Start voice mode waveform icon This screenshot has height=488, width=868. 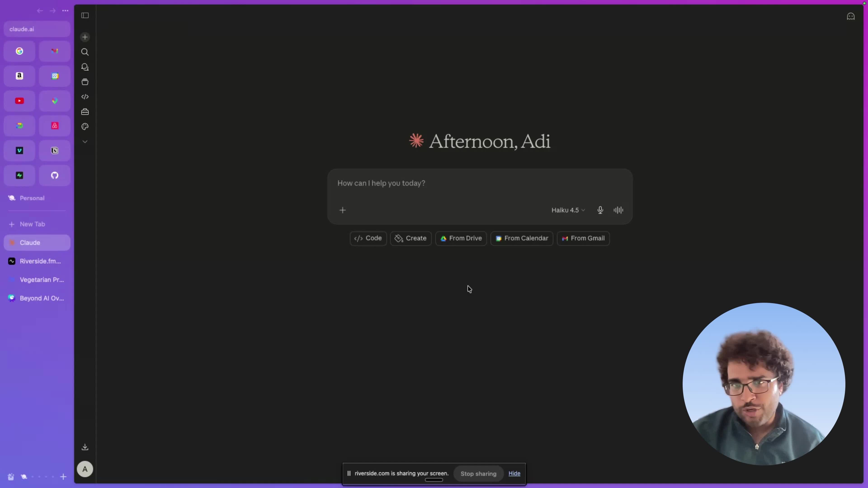pyautogui.click(x=618, y=210)
